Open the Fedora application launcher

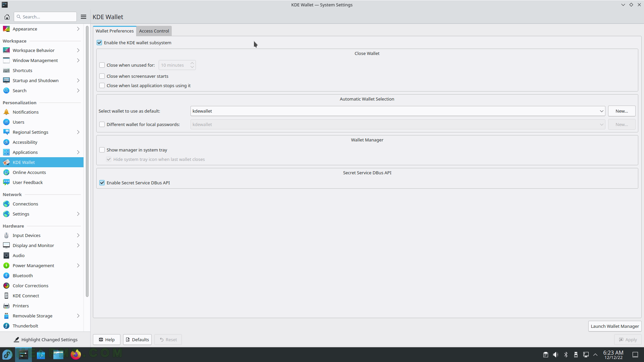pos(7,354)
